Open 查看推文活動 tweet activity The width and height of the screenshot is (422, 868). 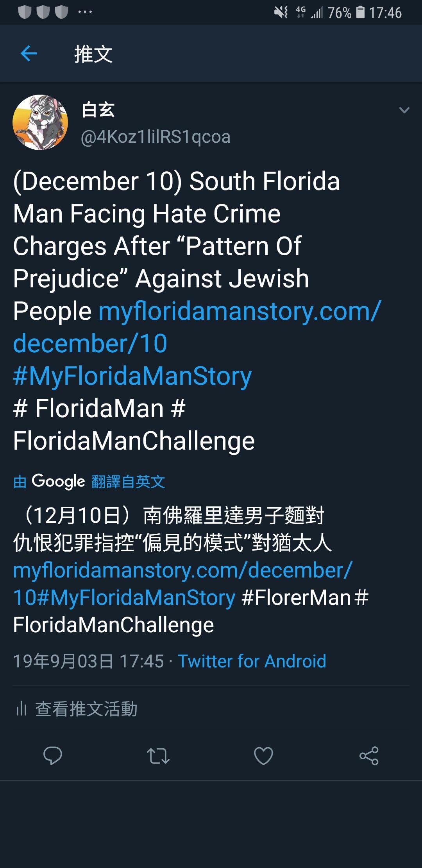click(x=86, y=708)
